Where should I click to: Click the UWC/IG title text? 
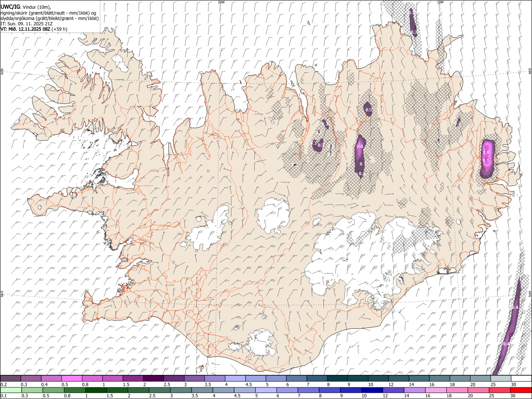tap(10, 7)
